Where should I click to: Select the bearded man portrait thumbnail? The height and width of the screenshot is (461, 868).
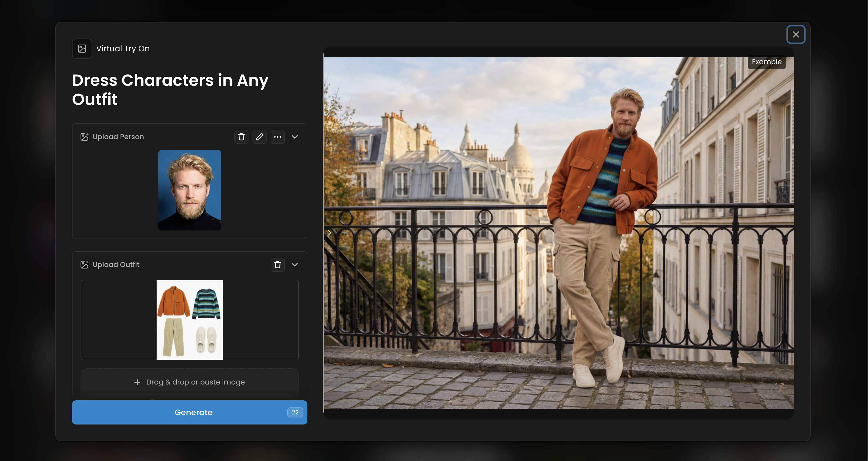pos(189,190)
